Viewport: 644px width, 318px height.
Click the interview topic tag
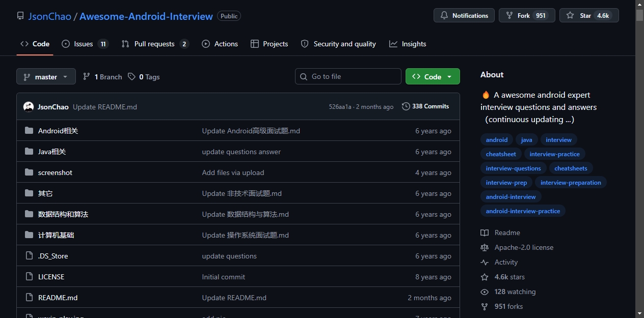[558, 140]
